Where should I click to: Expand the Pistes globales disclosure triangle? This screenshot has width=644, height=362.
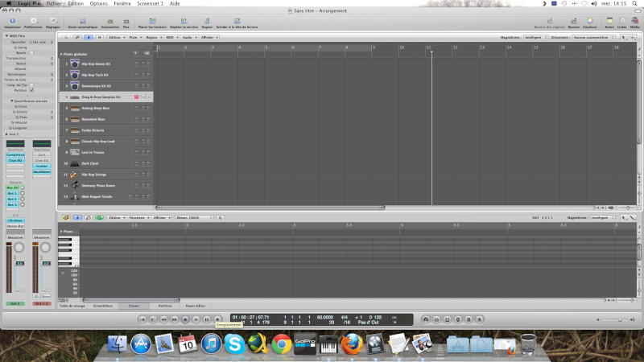(x=61, y=54)
